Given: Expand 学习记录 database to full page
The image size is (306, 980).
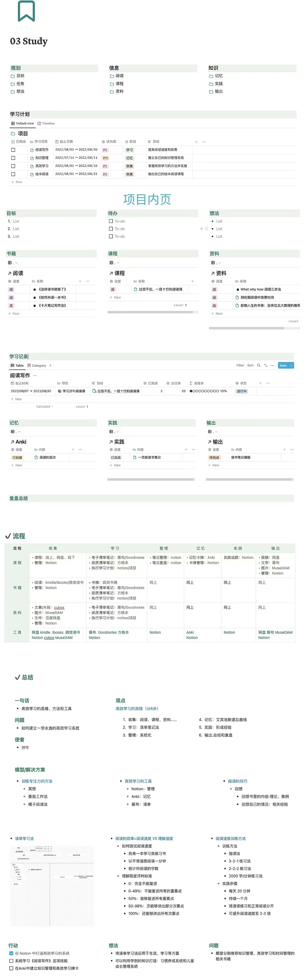Looking at the screenshot, I should click(266, 365).
